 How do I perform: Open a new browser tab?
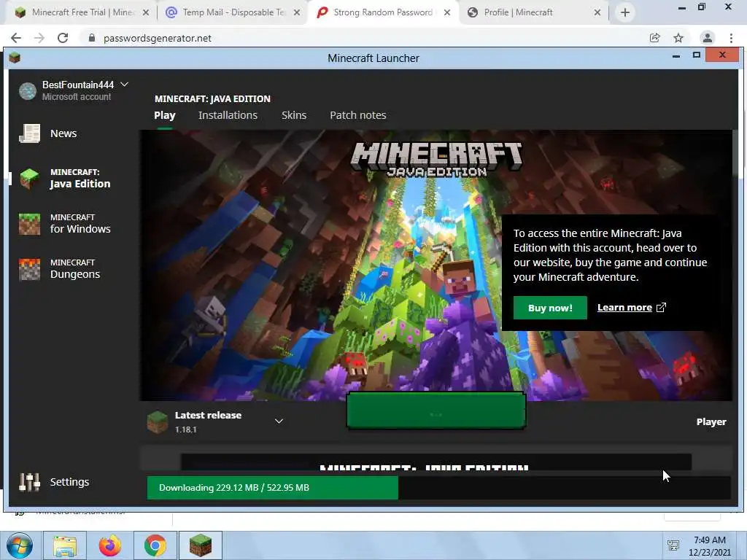point(625,13)
